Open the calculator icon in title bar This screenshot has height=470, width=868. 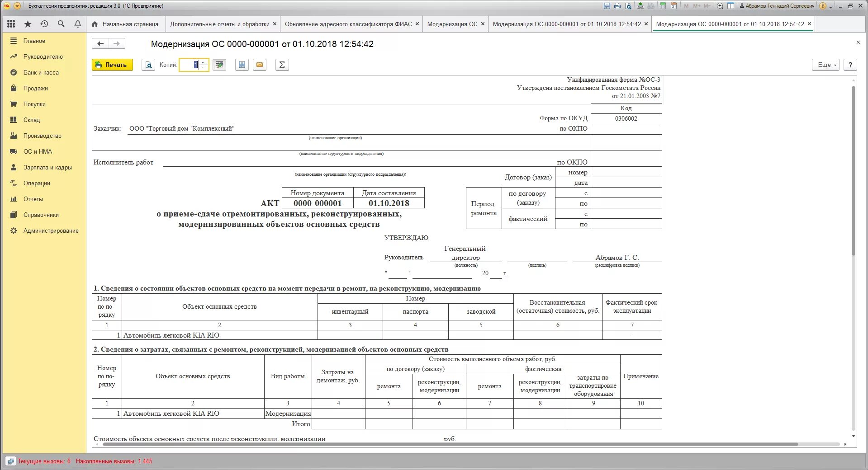663,6
